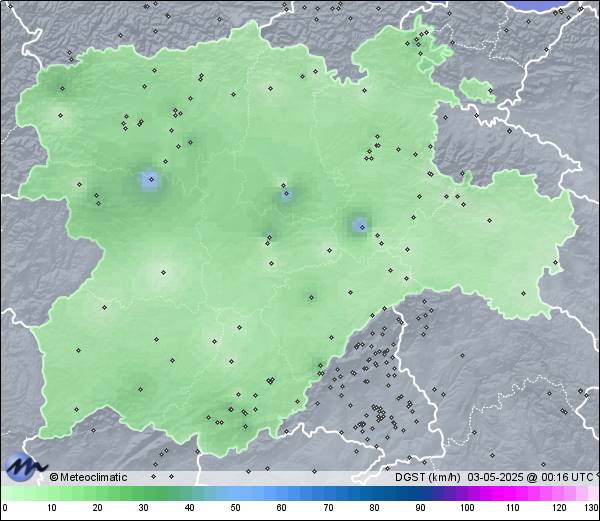Click the scale label 10

click(52, 508)
